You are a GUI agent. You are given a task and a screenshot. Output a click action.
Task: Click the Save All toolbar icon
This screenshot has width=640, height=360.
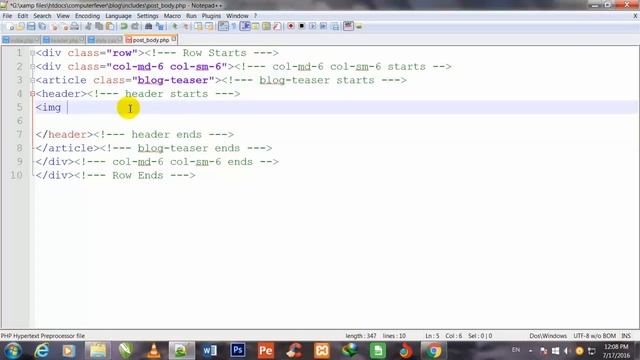(x=42, y=27)
